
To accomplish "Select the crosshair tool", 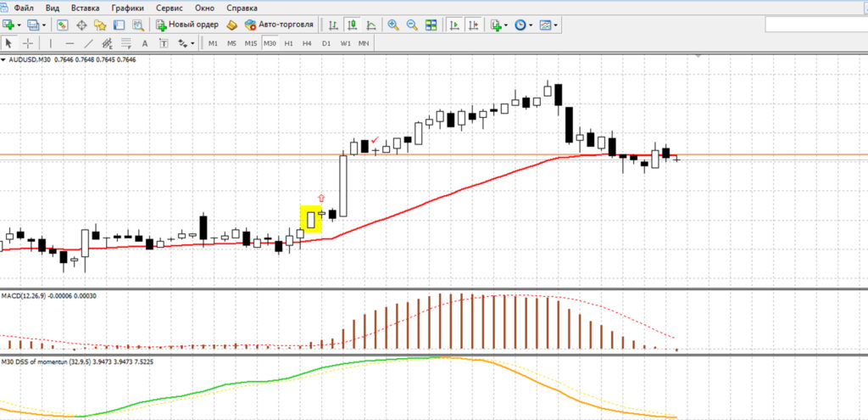I will point(28,43).
